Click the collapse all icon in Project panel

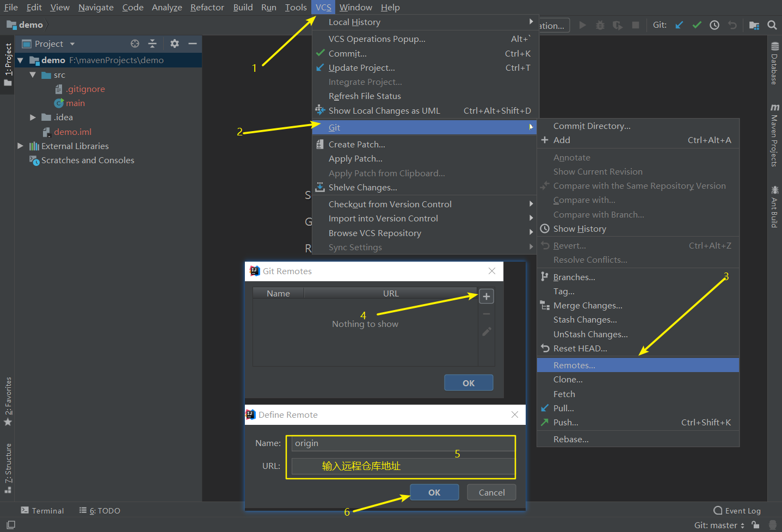(152, 44)
